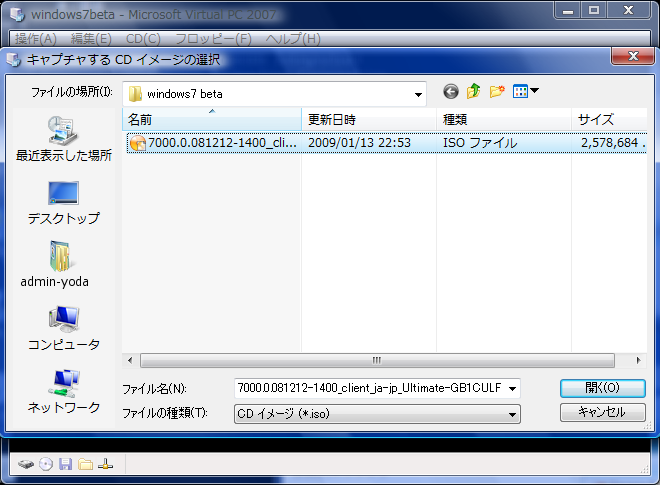This screenshot has width=660, height=485.
Task: Click date cell 2009/01/13 22:53
Action: point(359,143)
